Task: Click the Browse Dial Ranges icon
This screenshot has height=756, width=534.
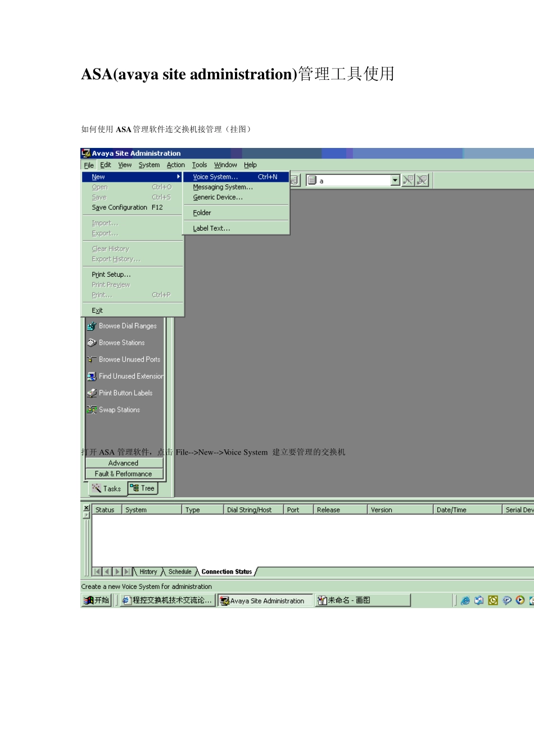Action: 92,326
